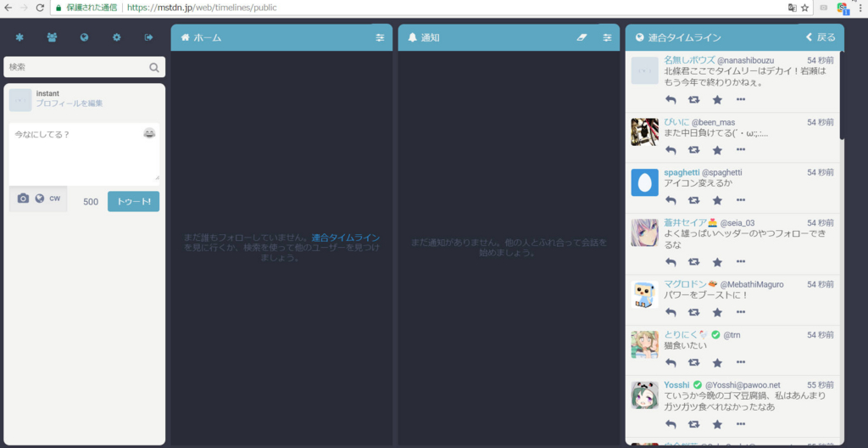Click the browser address bar URL

pos(202,8)
